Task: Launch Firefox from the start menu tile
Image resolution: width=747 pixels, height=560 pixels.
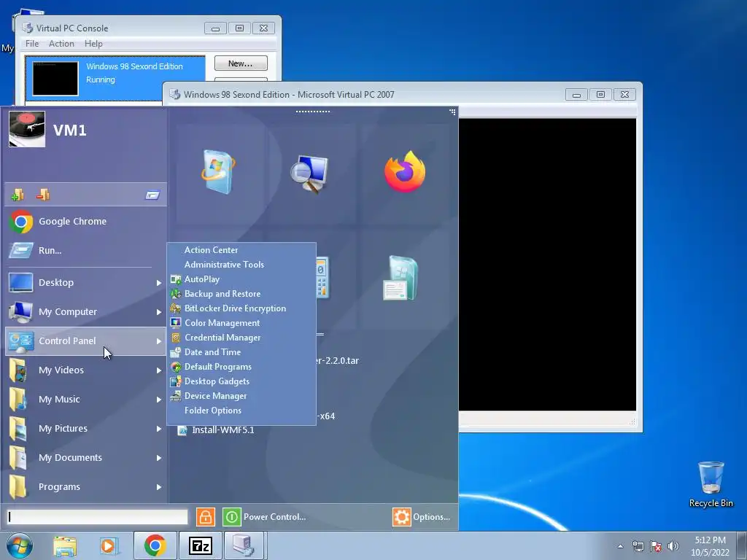Action: pos(405,172)
